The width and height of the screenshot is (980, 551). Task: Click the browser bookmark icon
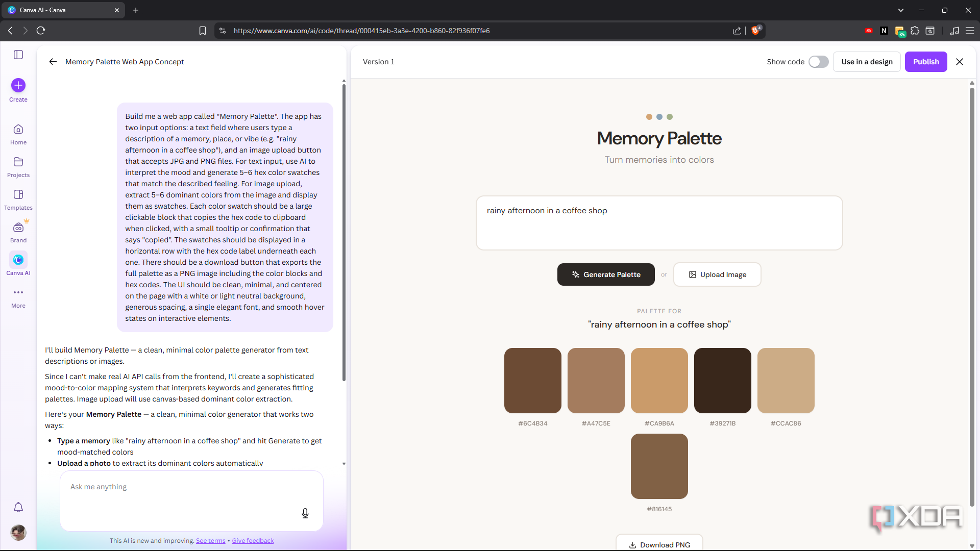coord(203,31)
